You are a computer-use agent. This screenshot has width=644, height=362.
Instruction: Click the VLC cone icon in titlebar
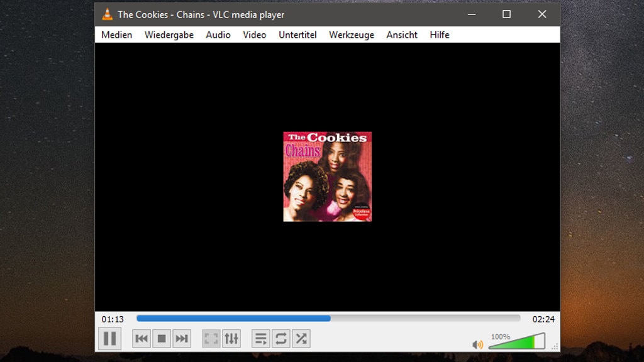point(107,14)
